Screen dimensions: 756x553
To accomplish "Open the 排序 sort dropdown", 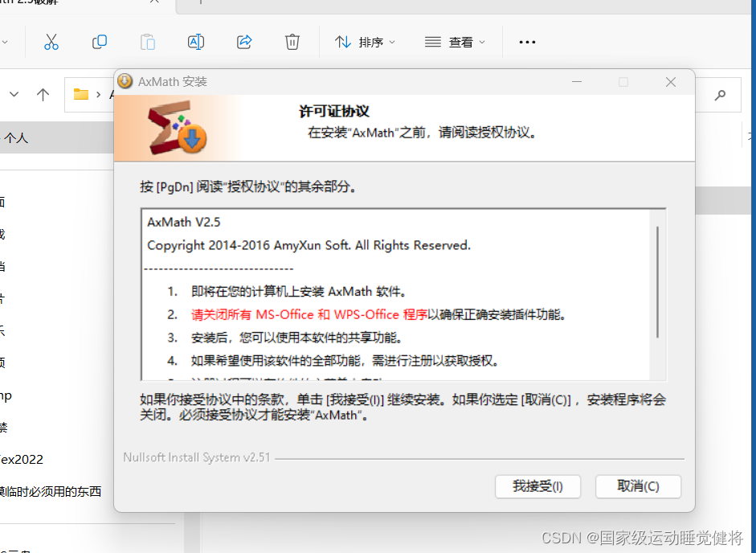I will tap(365, 42).
